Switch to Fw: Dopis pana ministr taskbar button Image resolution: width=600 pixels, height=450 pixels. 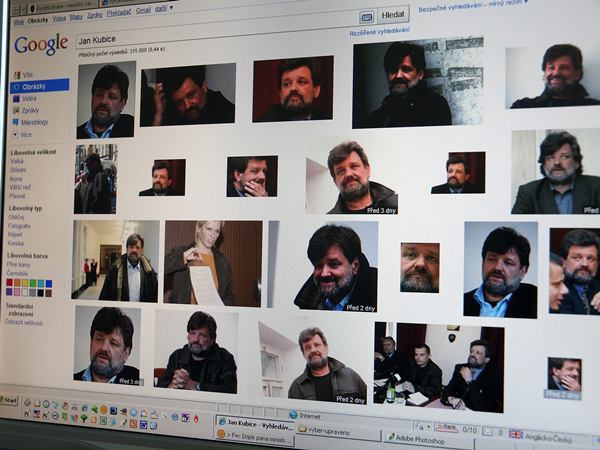click(254, 437)
